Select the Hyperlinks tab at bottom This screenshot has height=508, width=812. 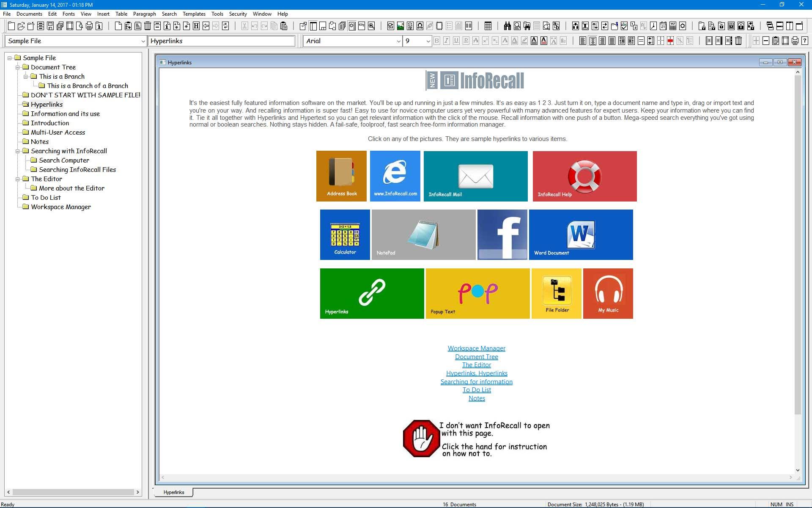click(x=174, y=492)
